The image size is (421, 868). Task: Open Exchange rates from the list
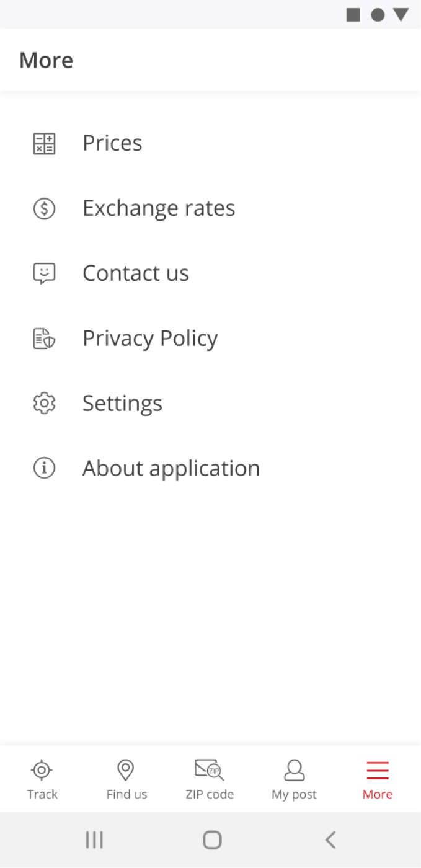tap(159, 208)
